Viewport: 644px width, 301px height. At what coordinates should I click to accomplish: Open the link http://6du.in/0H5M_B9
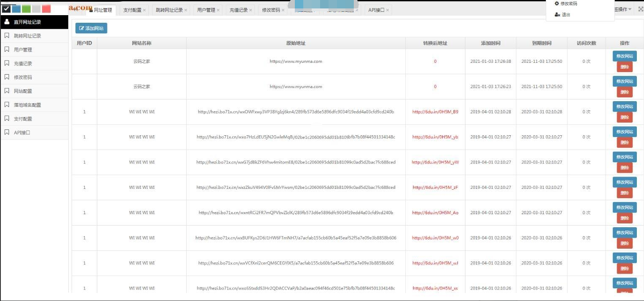(x=435, y=112)
